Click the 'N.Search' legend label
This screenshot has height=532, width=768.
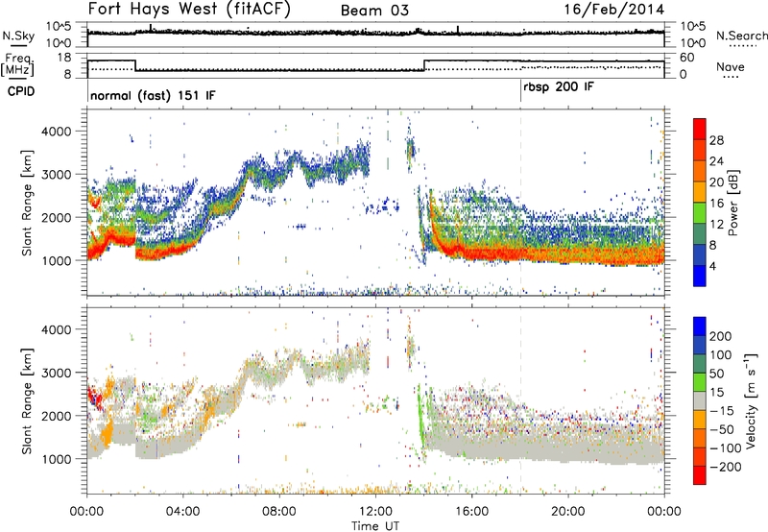pyautogui.click(x=741, y=36)
